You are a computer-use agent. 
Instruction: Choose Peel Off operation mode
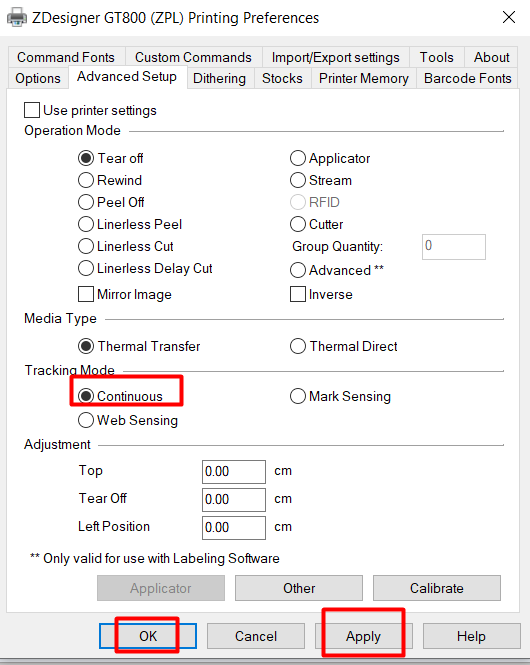click(86, 202)
